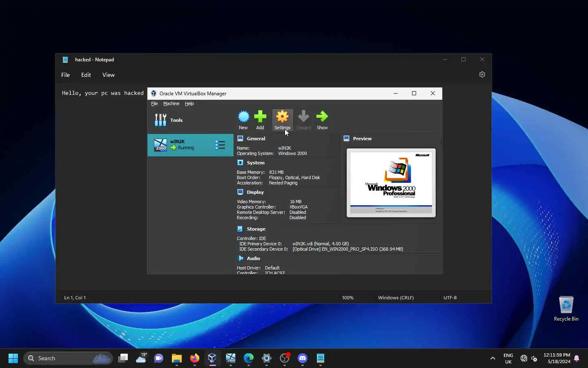
Task: Click the Base Memory 831 MB value
Action: click(x=276, y=172)
